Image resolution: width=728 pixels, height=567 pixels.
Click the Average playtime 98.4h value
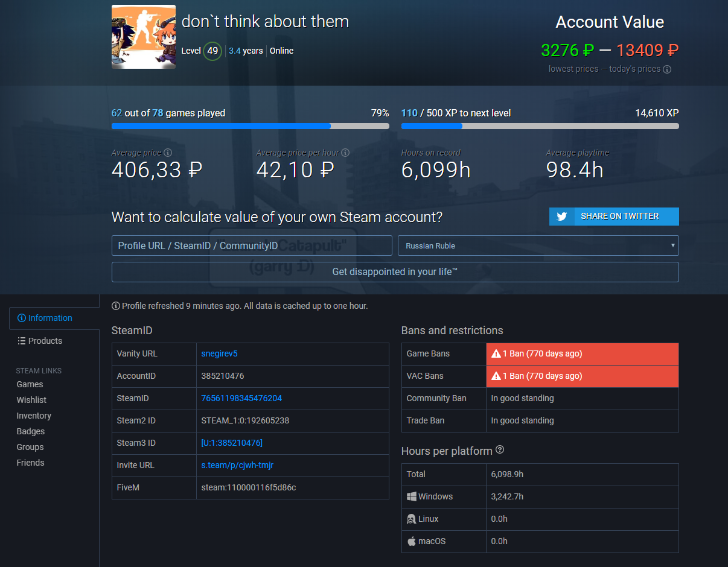(575, 170)
